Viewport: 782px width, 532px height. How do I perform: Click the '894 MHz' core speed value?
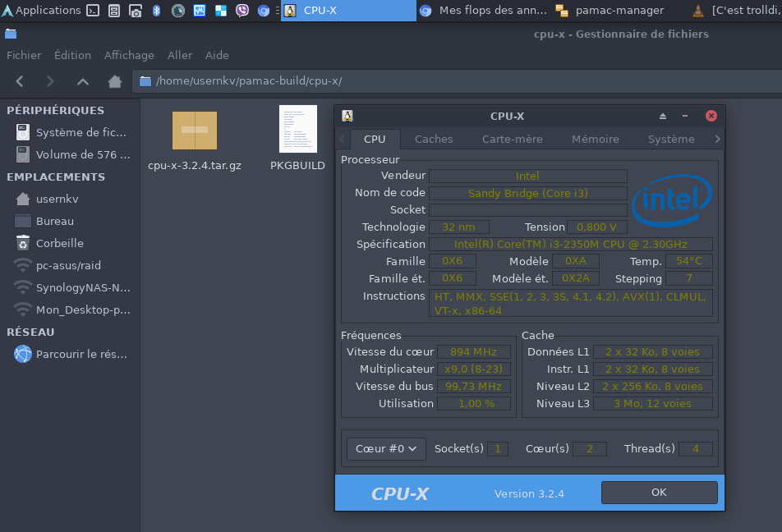point(474,352)
